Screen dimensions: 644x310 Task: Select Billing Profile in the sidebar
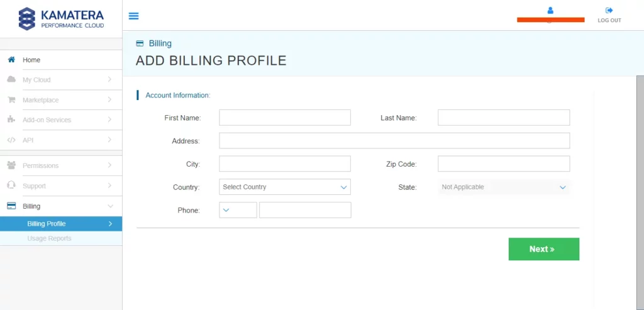(x=47, y=224)
